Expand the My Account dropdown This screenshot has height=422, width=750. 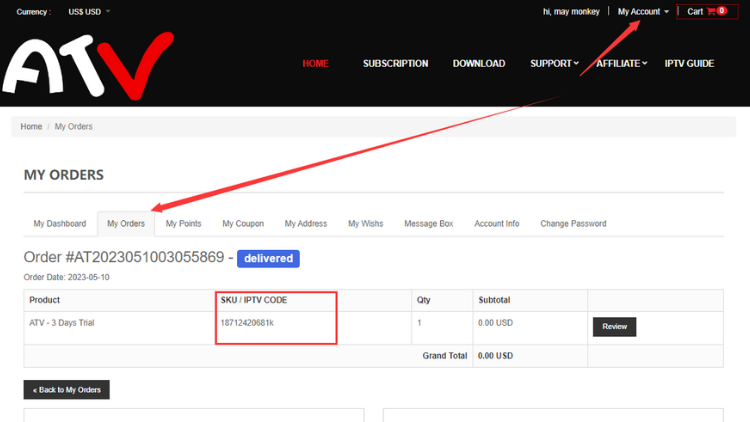point(643,11)
